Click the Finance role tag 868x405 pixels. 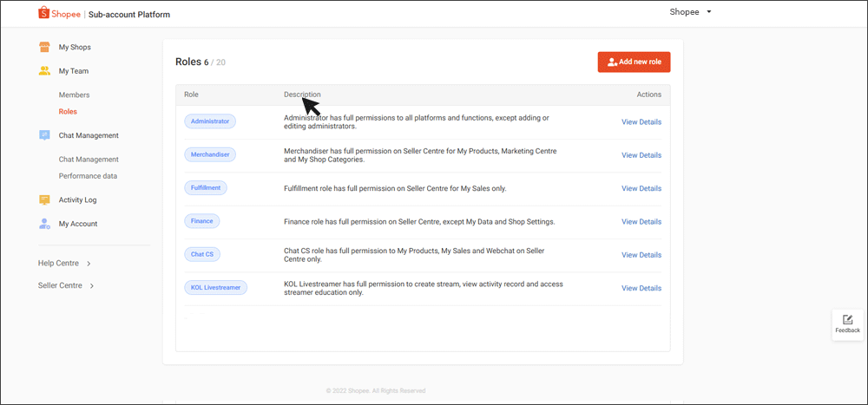click(202, 221)
